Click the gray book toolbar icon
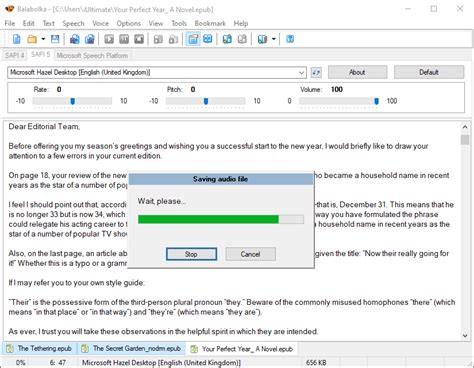The height and width of the screenshot is (368, 474). [x=242, y=39]
